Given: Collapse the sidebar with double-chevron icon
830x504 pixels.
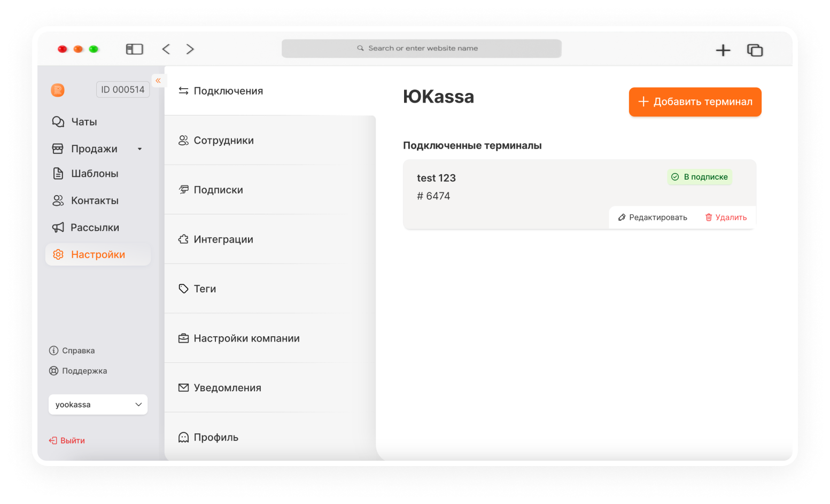Looking at the screenshot, I should tap(158, 81).
